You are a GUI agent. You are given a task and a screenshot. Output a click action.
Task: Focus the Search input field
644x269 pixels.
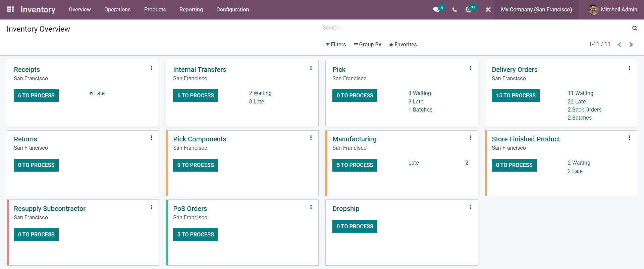(x=476, y=28)
